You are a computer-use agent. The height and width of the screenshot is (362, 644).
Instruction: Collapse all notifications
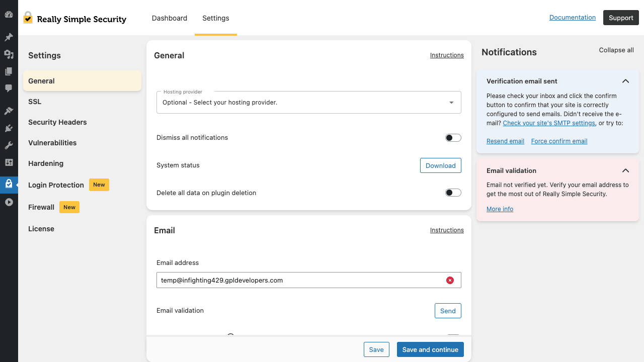click(x=616, y=50)
